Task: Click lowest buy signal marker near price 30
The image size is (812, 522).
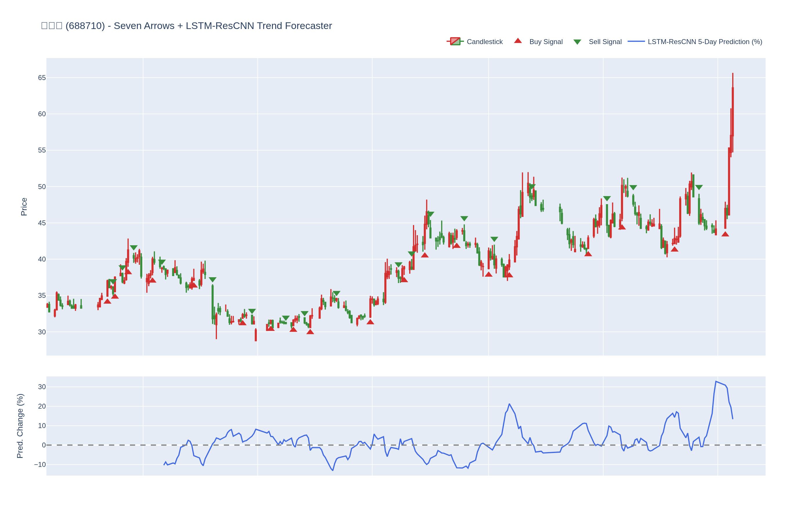Action: coord(310,332)
